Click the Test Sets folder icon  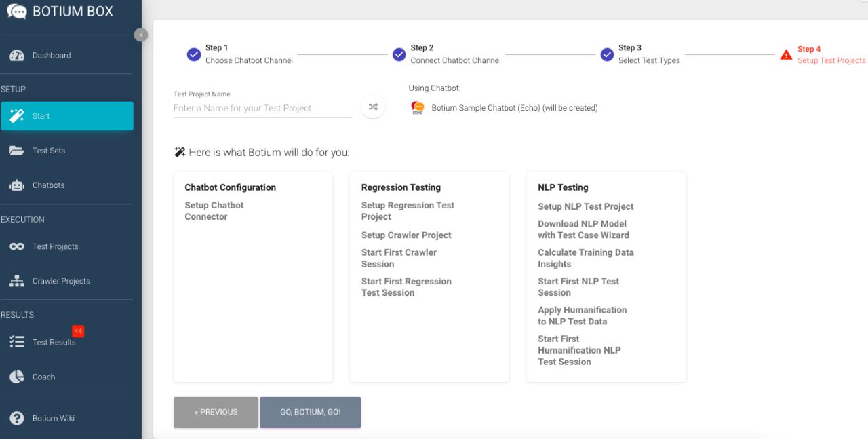[x=17, y=150]
